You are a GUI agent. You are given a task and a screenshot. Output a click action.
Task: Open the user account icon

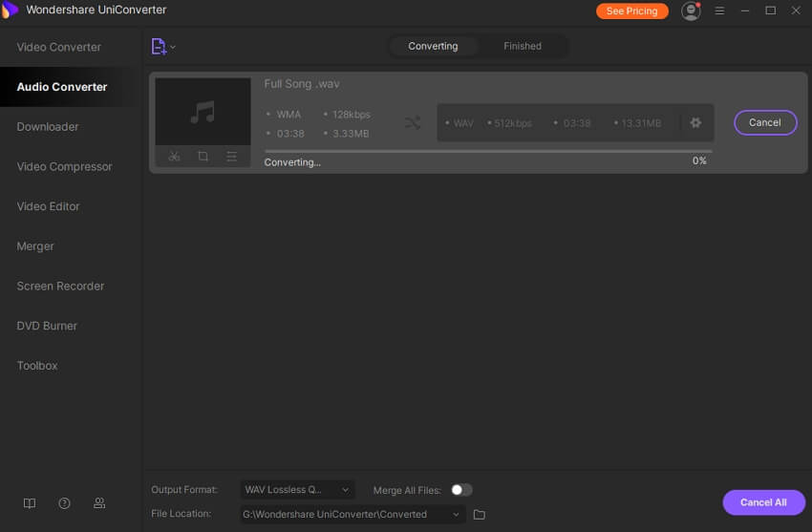[691, 11]
